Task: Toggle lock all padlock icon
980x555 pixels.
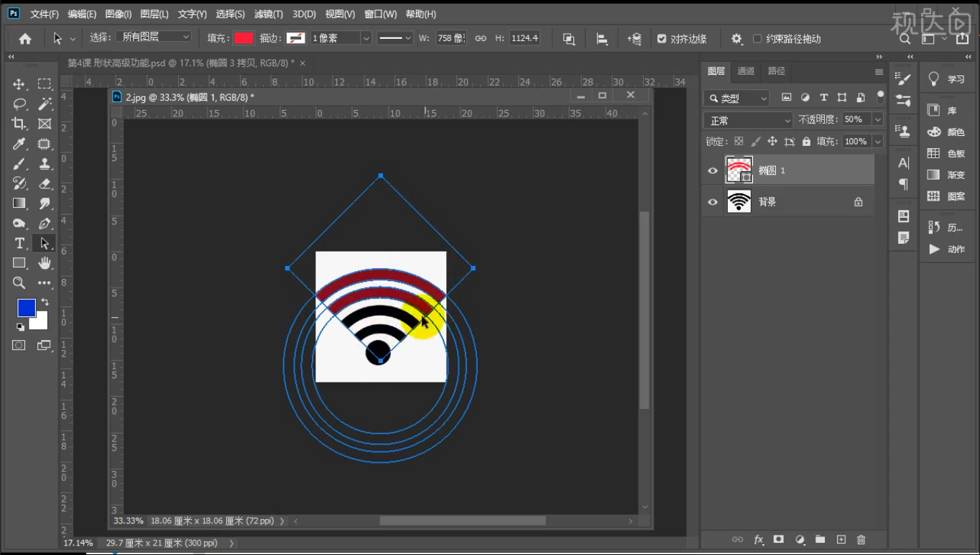Action: 806,142
